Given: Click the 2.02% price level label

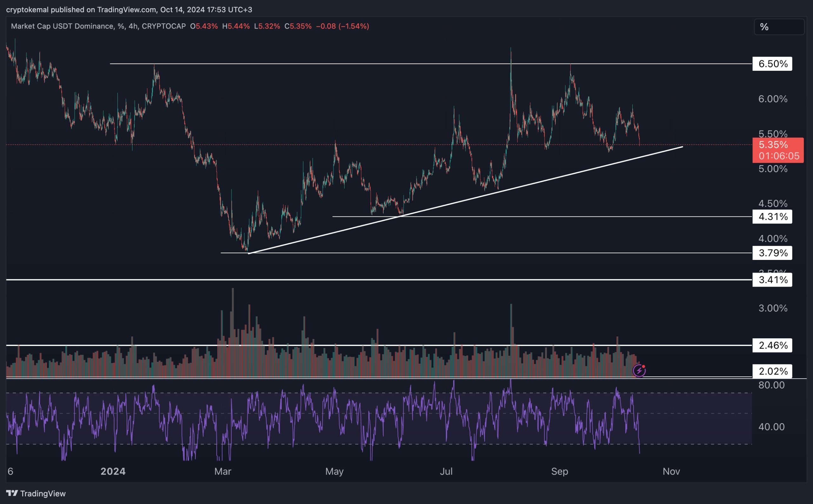Looking at the screenshot, I should pos(772,371).
